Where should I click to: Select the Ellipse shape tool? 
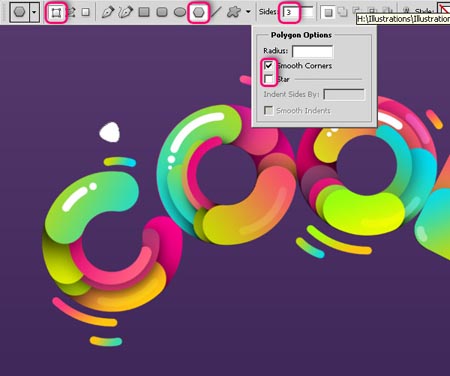tap(180, 13)
